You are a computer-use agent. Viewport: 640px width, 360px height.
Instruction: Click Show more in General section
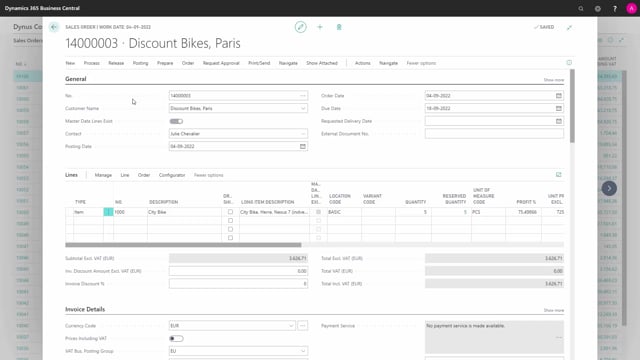[x=553, y=80]
